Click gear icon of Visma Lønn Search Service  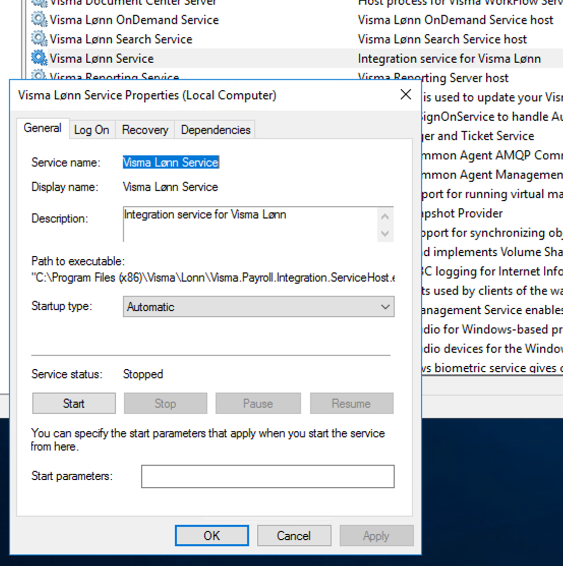(39, 39)
